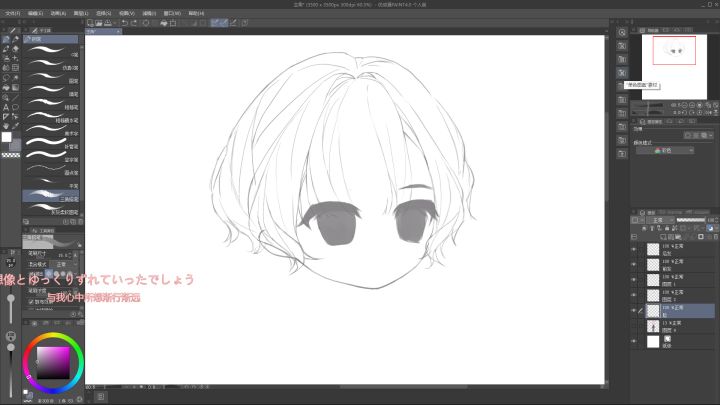Choose the highlighted anti-aliasing option button
The image size is (720, 405).
click(x=49, y=274)
